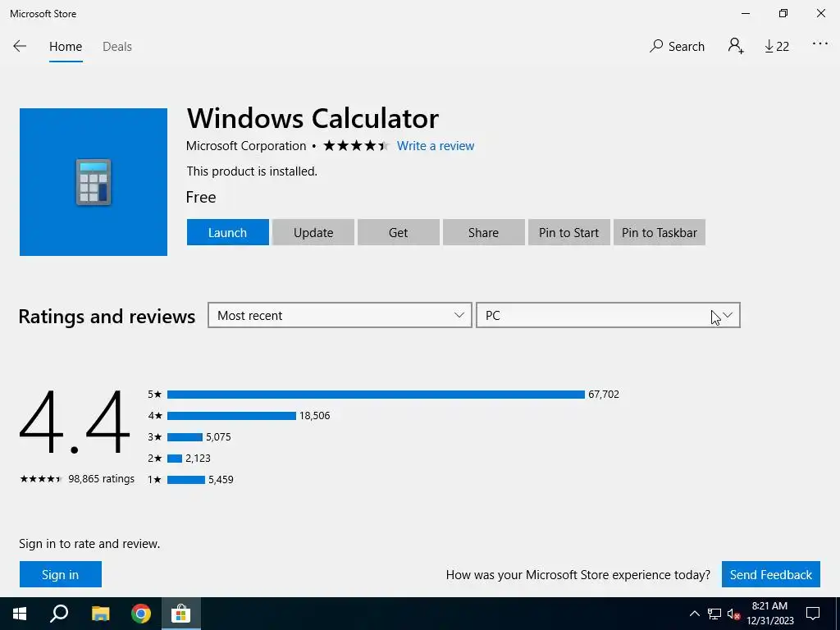Open the See more ellipsis menu
Screen dimensions: 840x630
tap(820, 44)
